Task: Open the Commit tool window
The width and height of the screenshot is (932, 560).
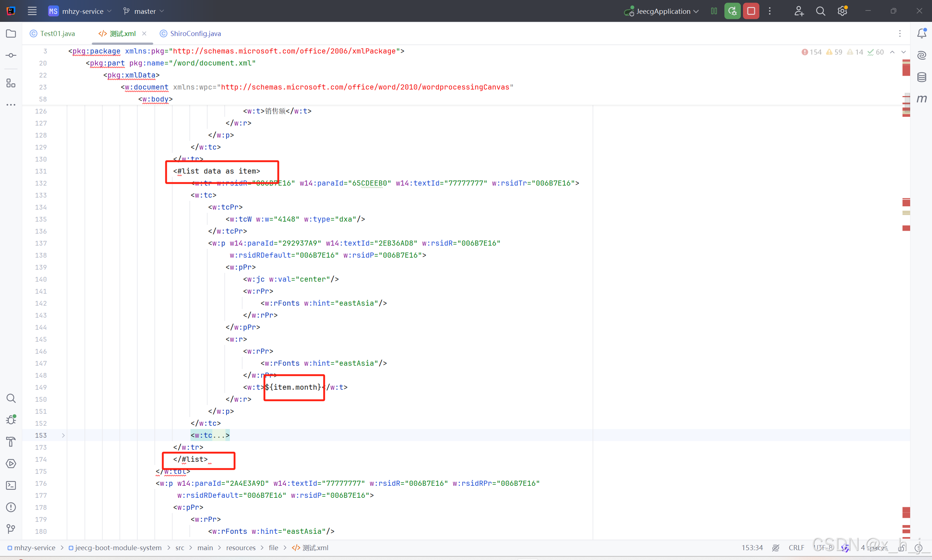Action: pos(11,55)
